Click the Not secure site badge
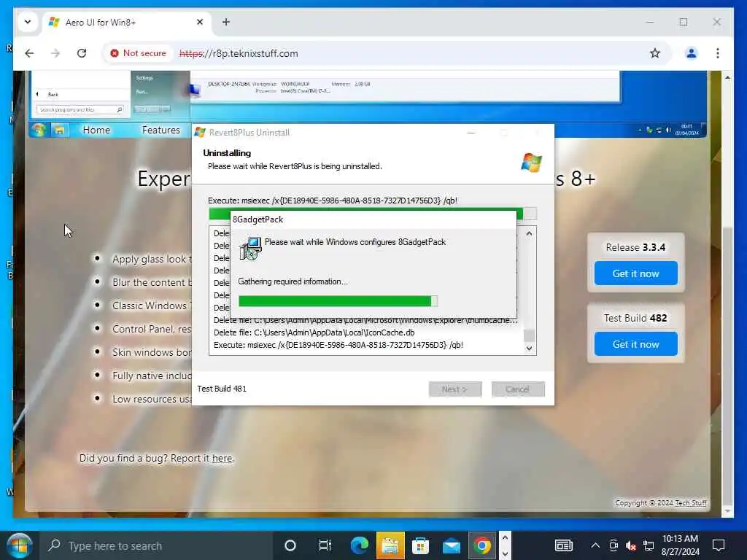Image resolution: width=747 pixels, height=560 pixels. pyautogui.click(x=138, y=53)
